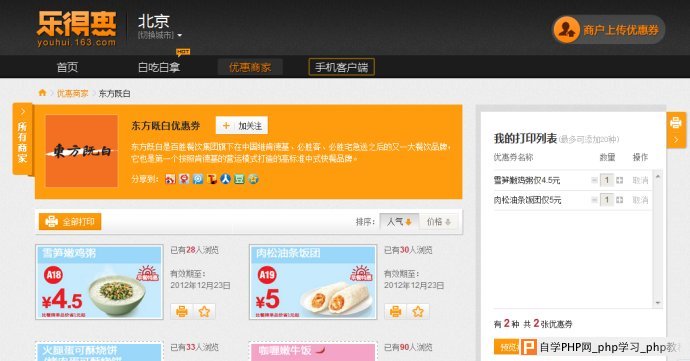Click the 东方既白优惠券 title
The width and height of the screenshot is (690, 361).
pos(166,126)
